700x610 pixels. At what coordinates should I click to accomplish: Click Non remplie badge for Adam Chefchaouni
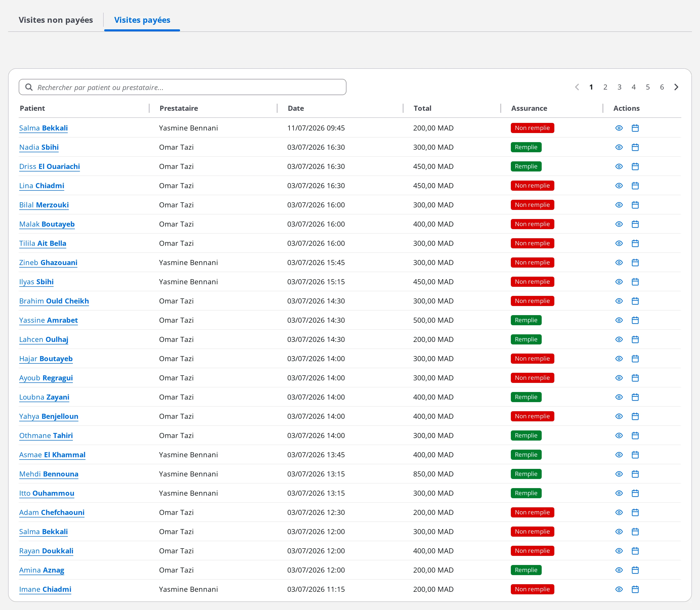(532, 513)
